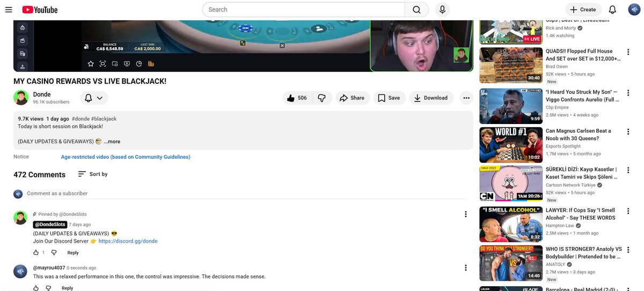This screenshot has width=644, height=291.
Task: Open Viggo Confronts Aurelio thumbnail
Action: (511, 105)
